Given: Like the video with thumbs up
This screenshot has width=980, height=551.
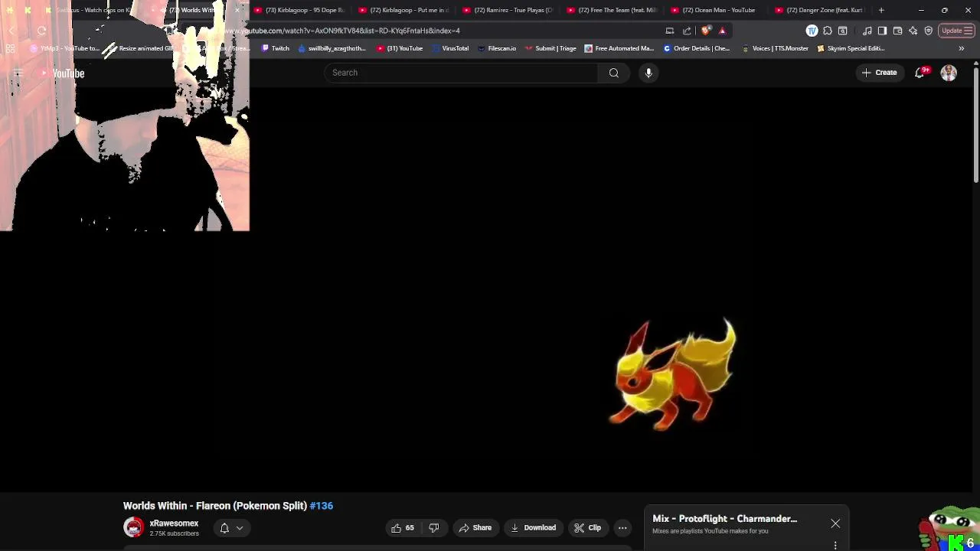Looking at the screenshot, I should 402,528.
